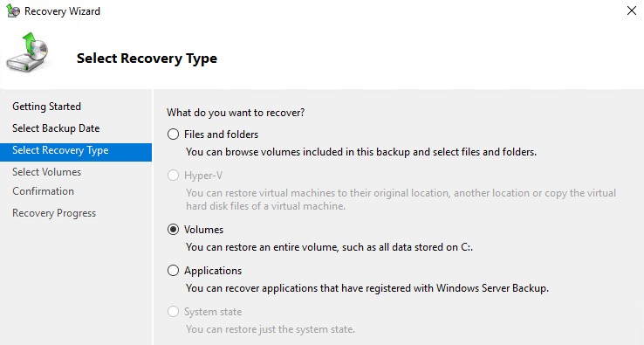Click the highlighted Select Recovery Type step
The width and height of the screenshot is (644, 345).
point(76,152)
